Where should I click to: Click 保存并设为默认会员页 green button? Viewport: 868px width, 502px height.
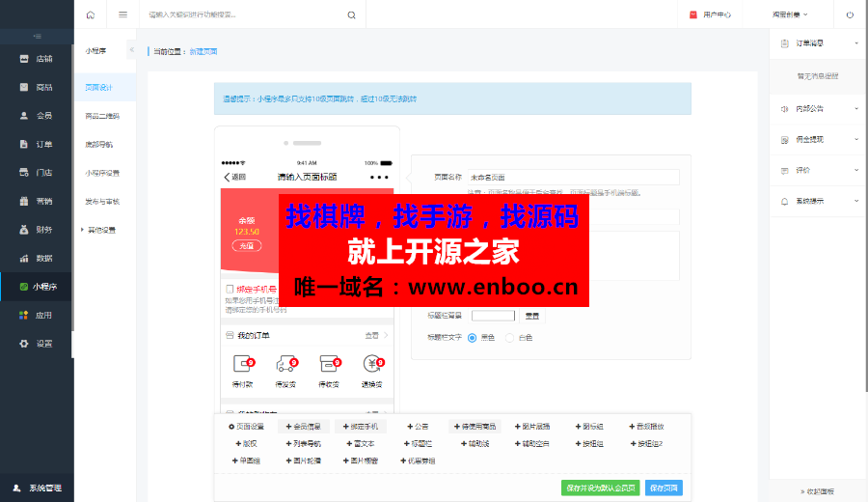601,488
